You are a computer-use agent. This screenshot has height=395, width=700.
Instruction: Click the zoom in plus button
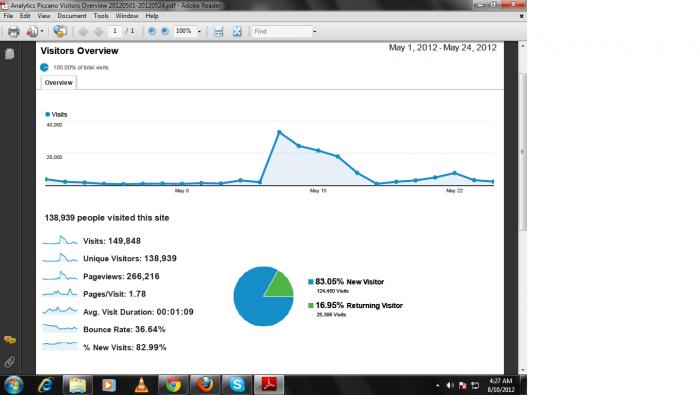165,31
